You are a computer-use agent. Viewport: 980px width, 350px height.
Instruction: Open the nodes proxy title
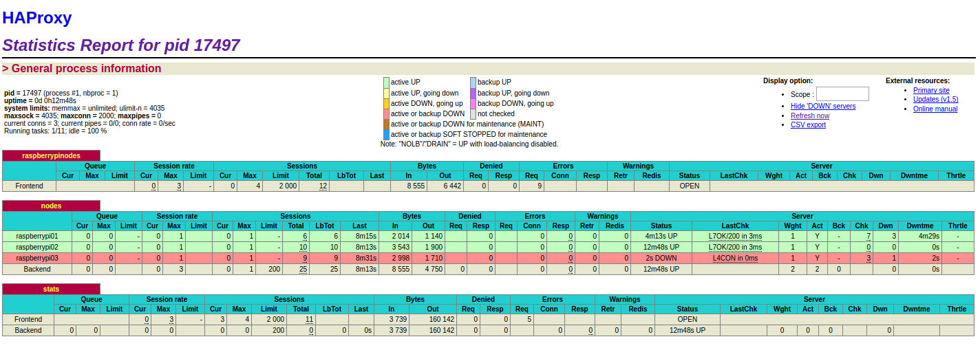point(51,206)
